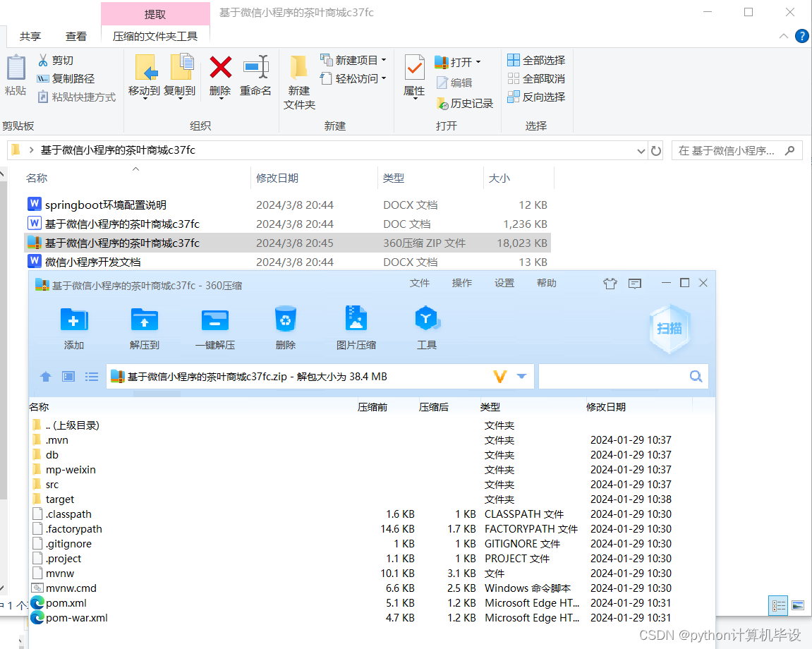Switch Explorer to large thumbnails view at bottom right
Screen dimensions: 812x649
coord(798,605)
